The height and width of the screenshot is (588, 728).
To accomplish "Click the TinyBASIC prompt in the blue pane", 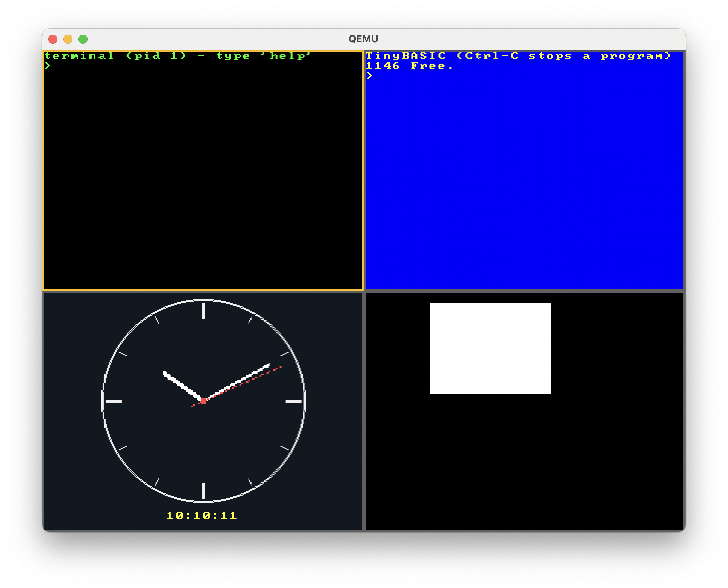I will 370,76.
